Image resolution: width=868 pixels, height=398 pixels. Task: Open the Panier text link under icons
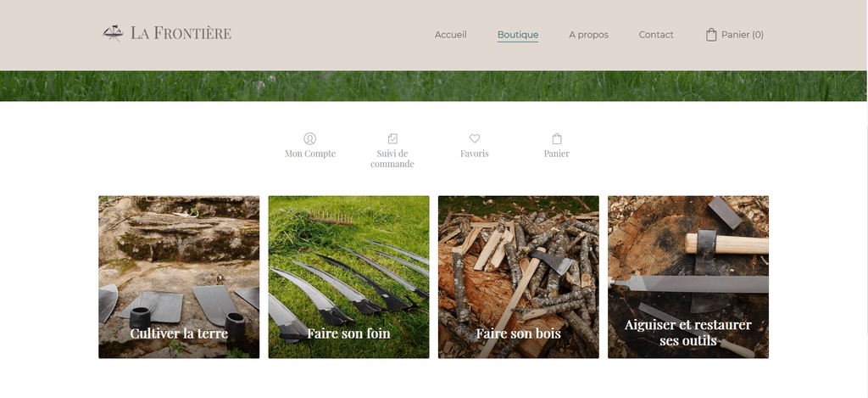557,154
